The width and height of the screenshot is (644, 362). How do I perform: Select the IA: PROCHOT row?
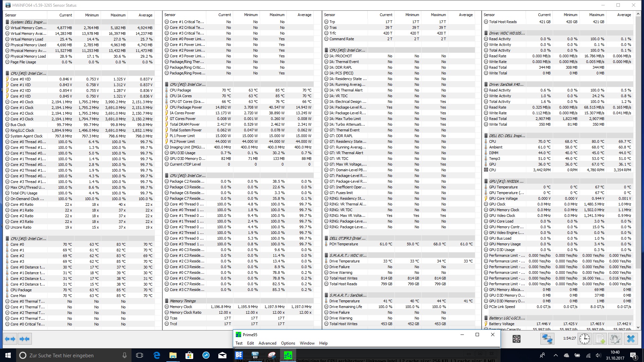pos(399,56)
